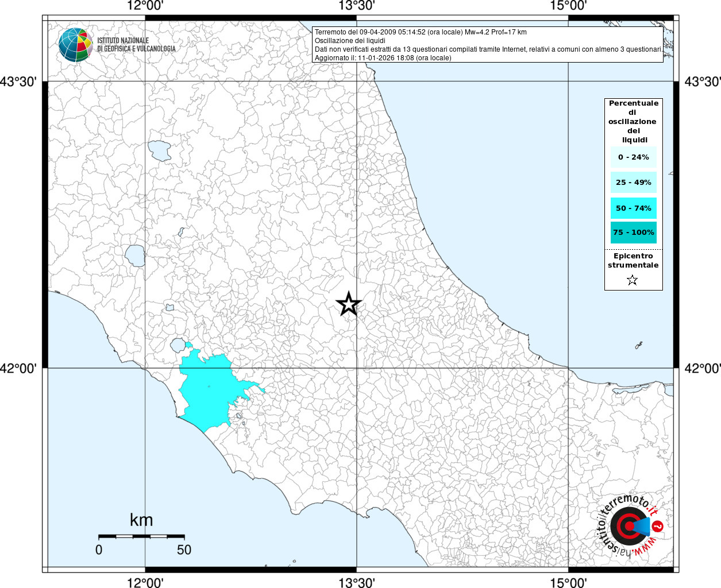Select the 0 - 24% legend swatch
Image resolution: width=721 pixels, height=588 pixels.
pyautogui.click(x=634, y=157)
